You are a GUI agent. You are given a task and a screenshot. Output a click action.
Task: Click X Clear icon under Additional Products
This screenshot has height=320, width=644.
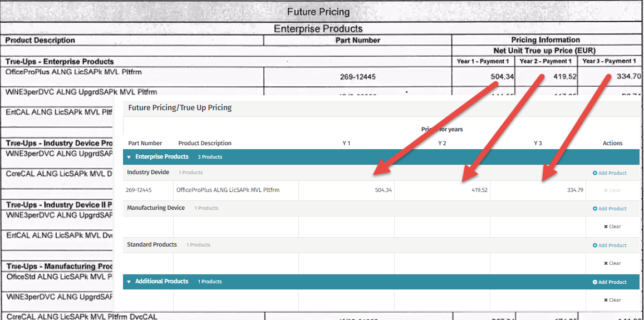click(606, 300)
